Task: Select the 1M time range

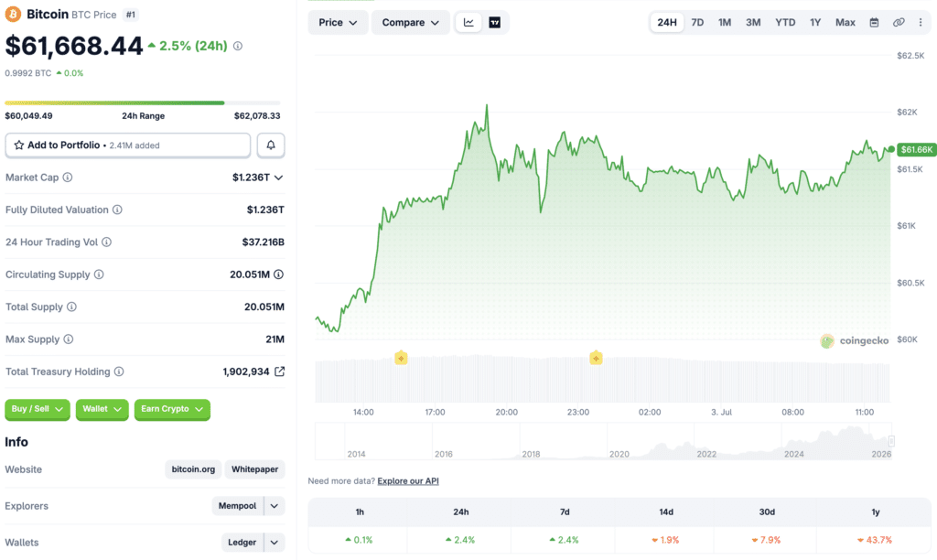Action: pos(725,23)
